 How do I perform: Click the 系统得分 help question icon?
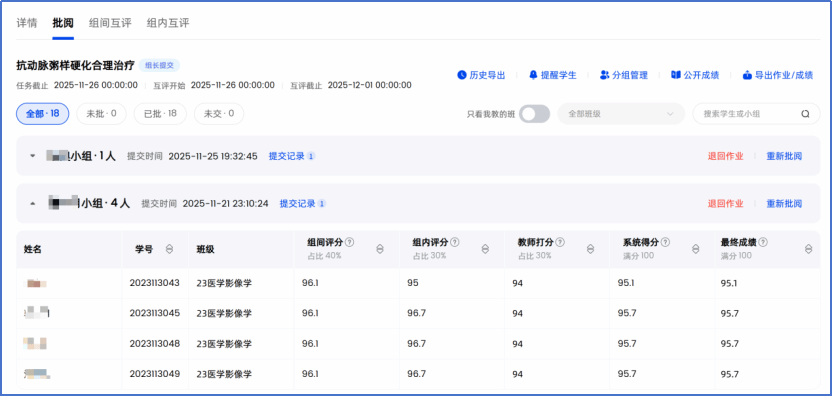[x=665, y=242]
